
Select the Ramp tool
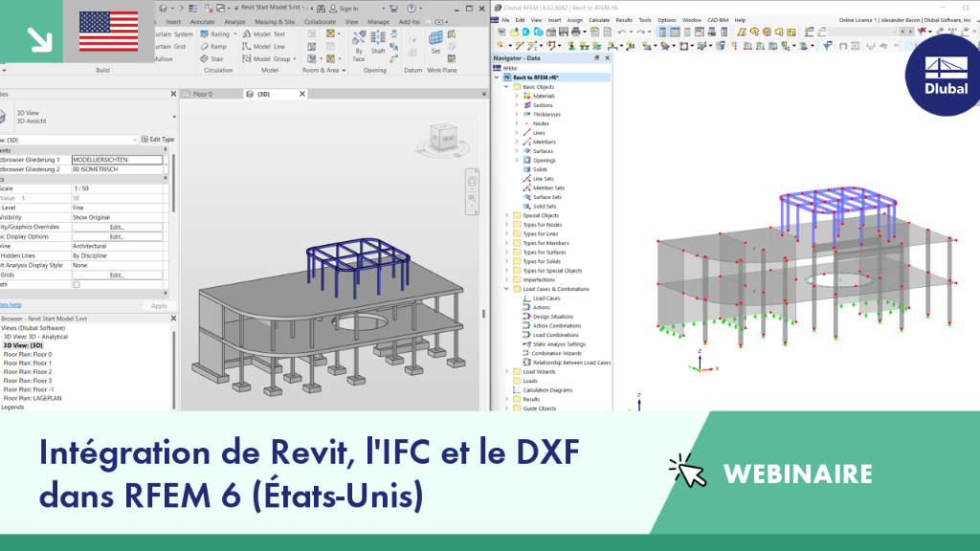[x=213, y=46]
